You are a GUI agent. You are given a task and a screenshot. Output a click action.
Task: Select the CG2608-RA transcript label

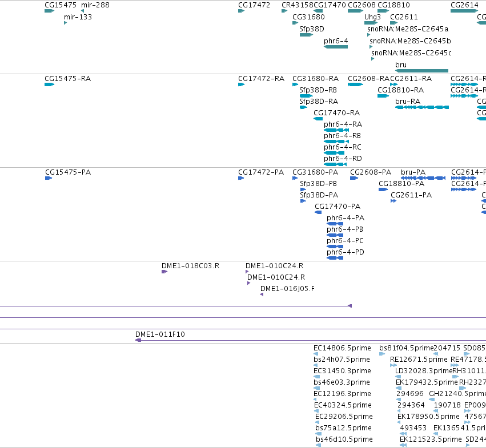click(x=368, y=79)
